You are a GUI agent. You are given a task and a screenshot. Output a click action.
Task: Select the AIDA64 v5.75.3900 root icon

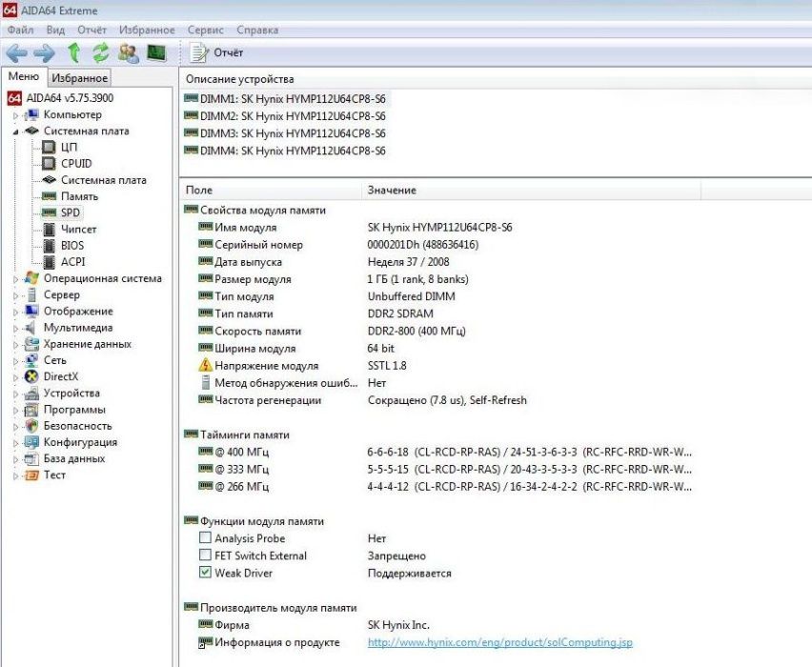point(14,98)
